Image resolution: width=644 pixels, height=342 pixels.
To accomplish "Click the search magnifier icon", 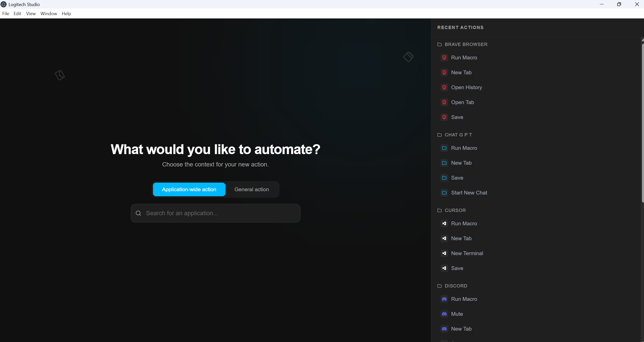I will [x=138, y=213].
